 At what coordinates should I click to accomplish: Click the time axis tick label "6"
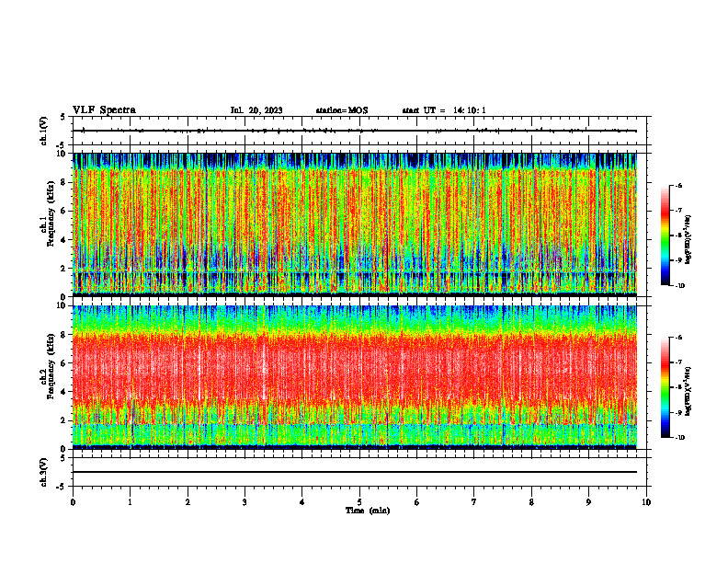point(417,502)
